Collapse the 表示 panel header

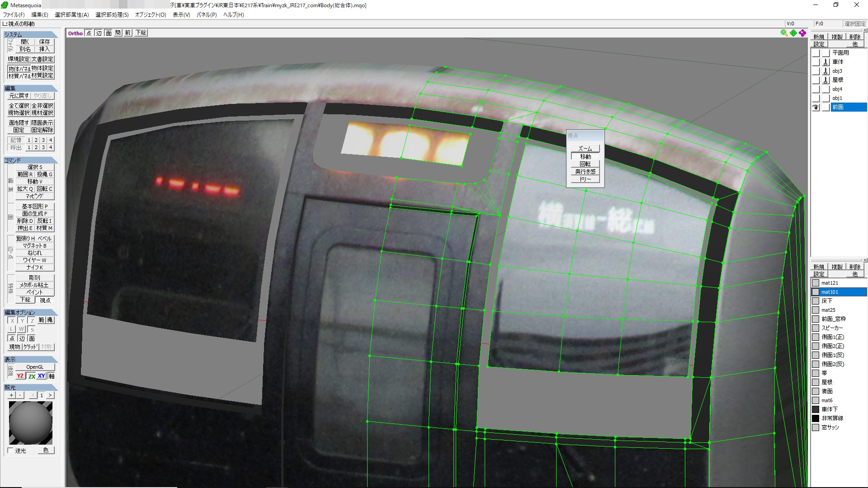pyautogui.click(x=30, y=360)
